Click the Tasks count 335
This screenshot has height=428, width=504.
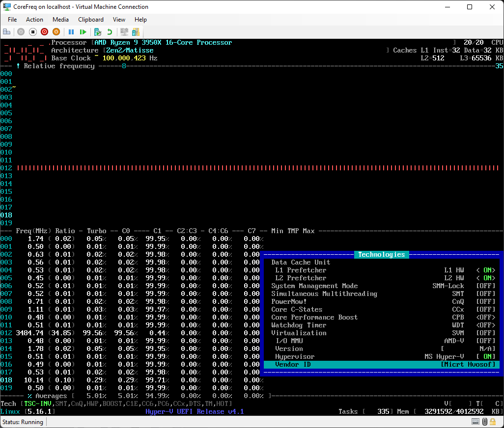click(x=383, y=412)
